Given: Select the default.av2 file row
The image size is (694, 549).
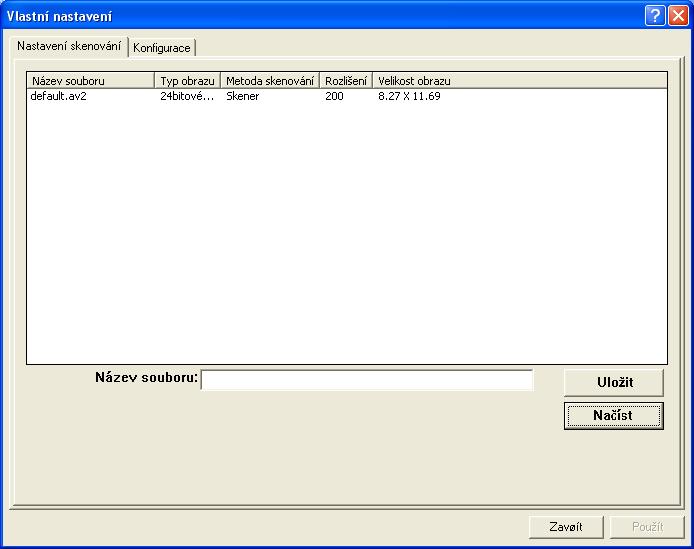Looking at the screenshot, I should point(347,96).
